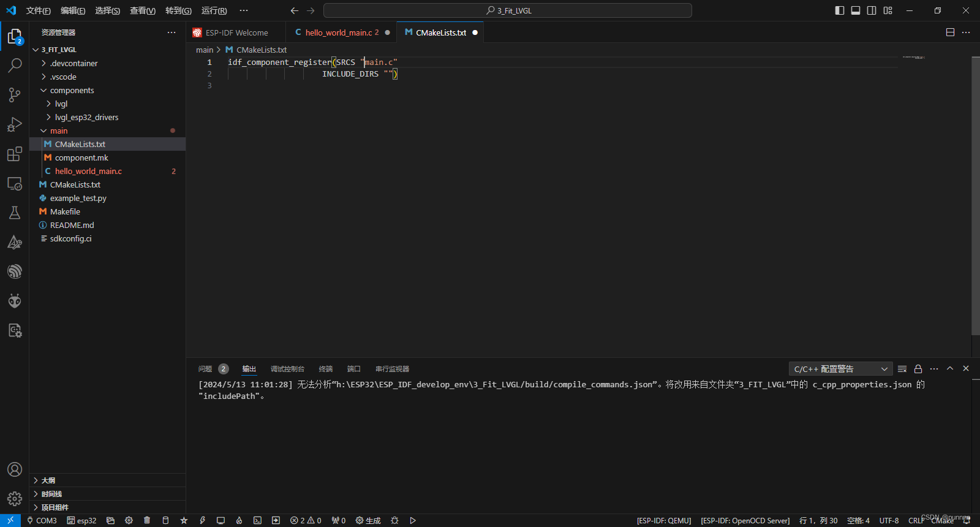This screenshot has height=527, width=980.
Task: Switch to the ESP-IDF Welcome tab
Action: [x=236, y=32]
